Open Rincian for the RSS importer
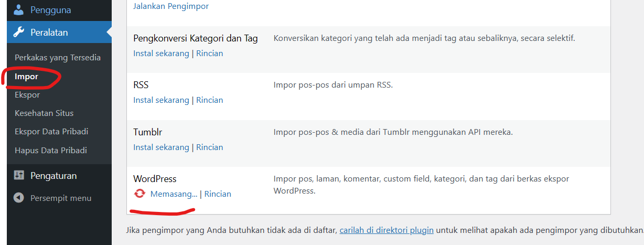The width and height of the screenshot is (644, 245). (209, 100)
